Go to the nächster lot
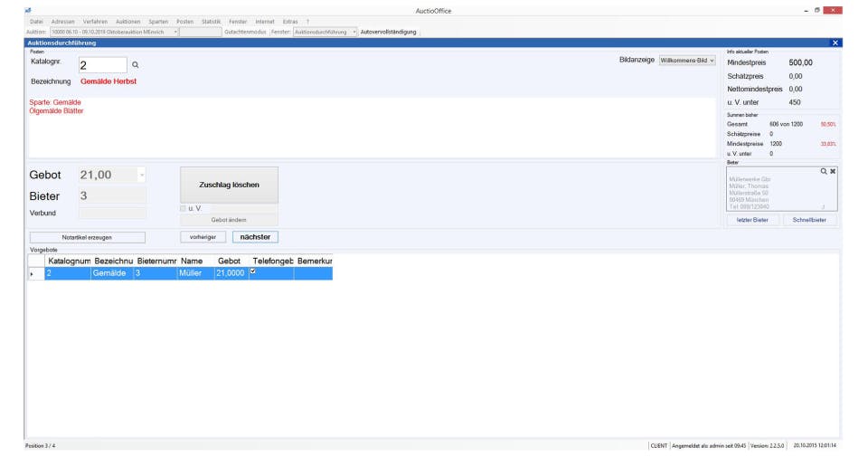The height and width of the screenshot is (457, 868). pos(255,237)
